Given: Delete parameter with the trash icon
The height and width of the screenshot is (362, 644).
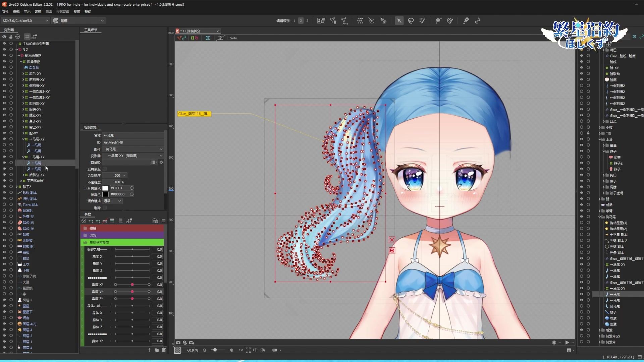Looking at the screenshot, I should click(164, 350).
